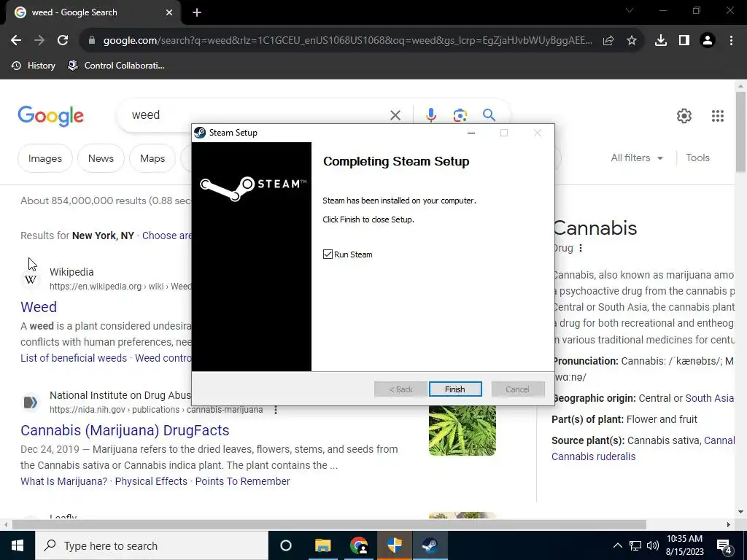This screenshot has height=560, width=747.
Task: Clear the search box with X icon
Action: point(395,115)
